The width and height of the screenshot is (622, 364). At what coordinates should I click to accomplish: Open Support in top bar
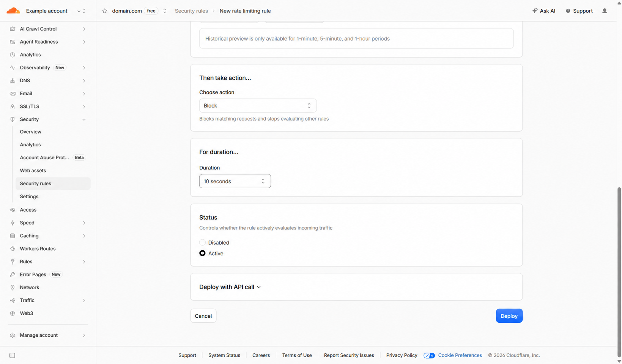point(579,11)
